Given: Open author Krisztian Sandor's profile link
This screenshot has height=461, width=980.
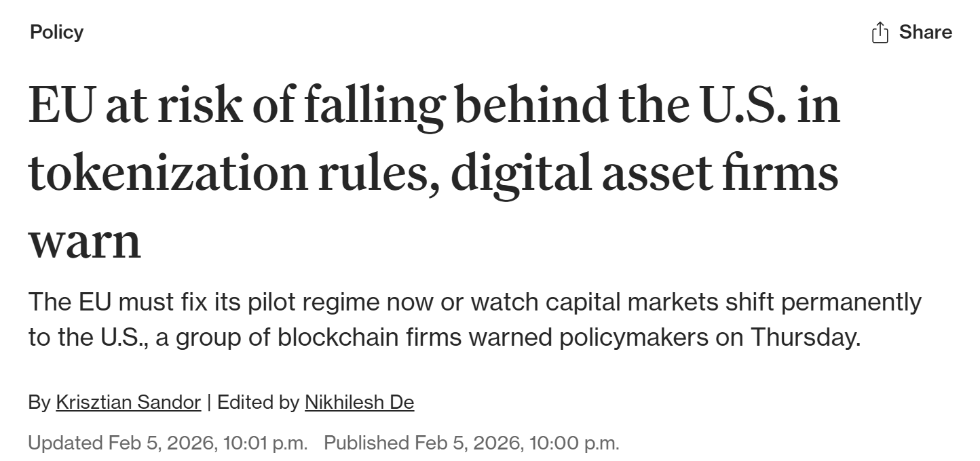Looking at the screenshot, I should pos(128,402).
